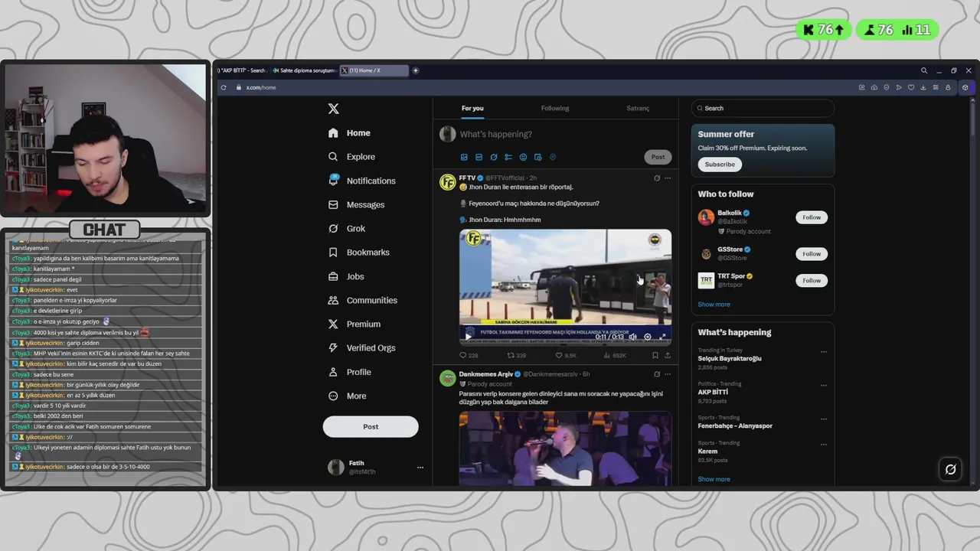
Task: Click the small Post button in composer
Action: 658,157
